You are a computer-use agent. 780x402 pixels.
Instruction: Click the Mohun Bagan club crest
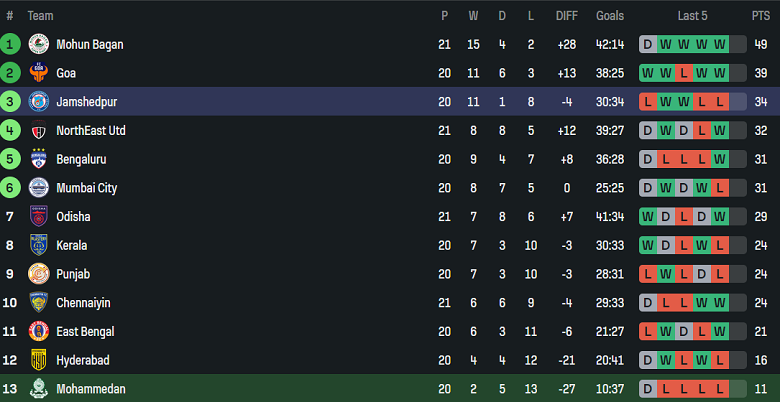(x=39, y=44)
